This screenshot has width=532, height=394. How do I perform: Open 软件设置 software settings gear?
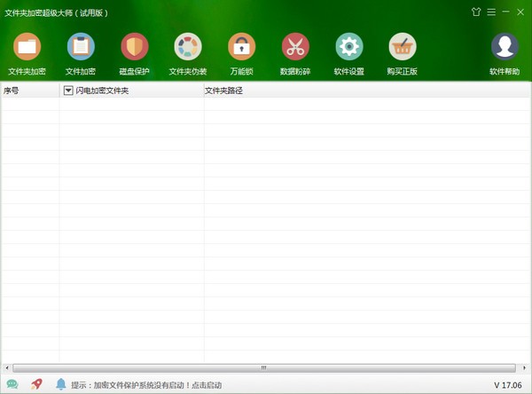click(349, 47)
